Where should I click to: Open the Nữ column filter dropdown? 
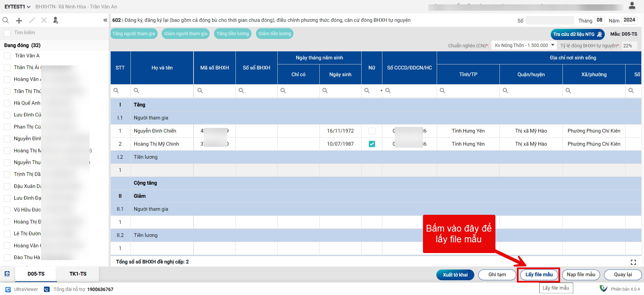pyautogui.click(x=381, y=91)
